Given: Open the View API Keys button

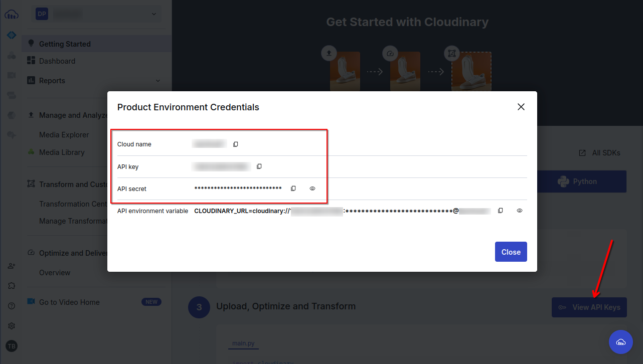Looking at the screenshot, I should 589,307.
